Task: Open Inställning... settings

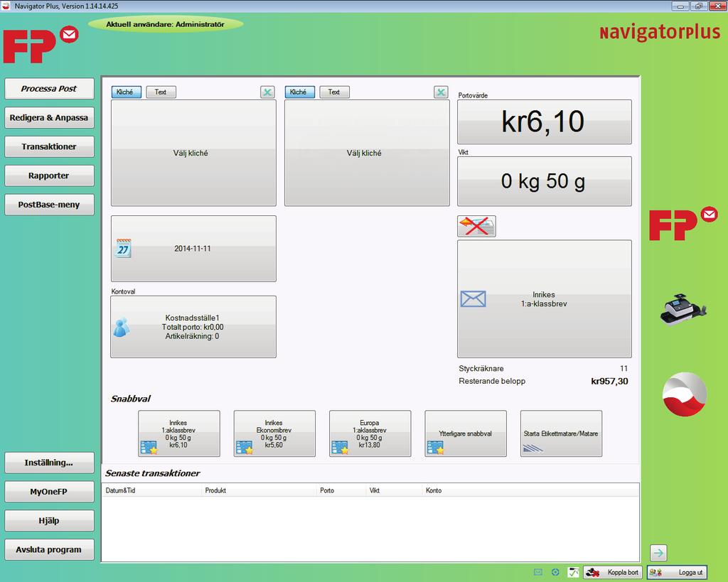Action: pos(49,463)
